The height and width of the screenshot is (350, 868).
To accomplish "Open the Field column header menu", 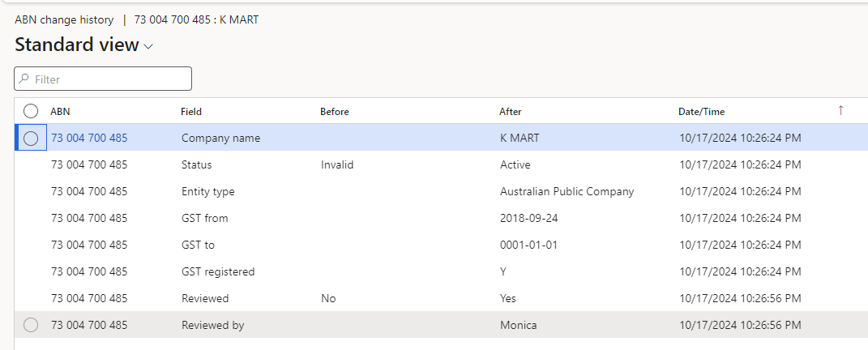I will (x=191, y=112).
